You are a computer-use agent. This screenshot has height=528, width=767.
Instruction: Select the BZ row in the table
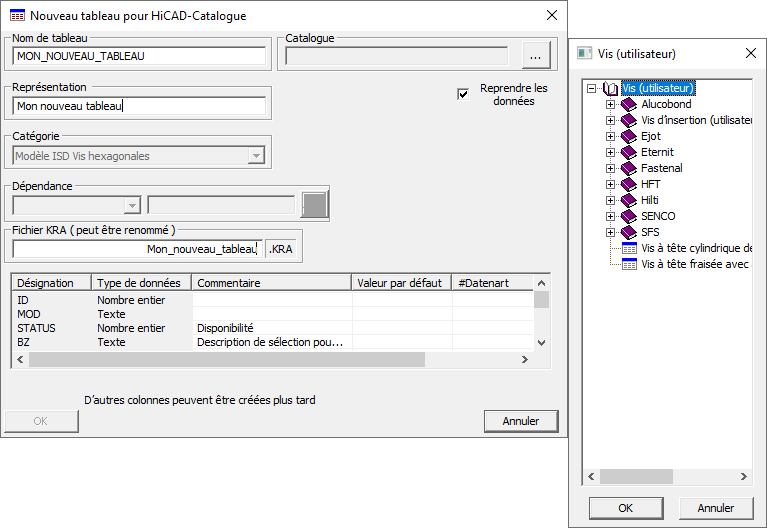click(273, 342)
